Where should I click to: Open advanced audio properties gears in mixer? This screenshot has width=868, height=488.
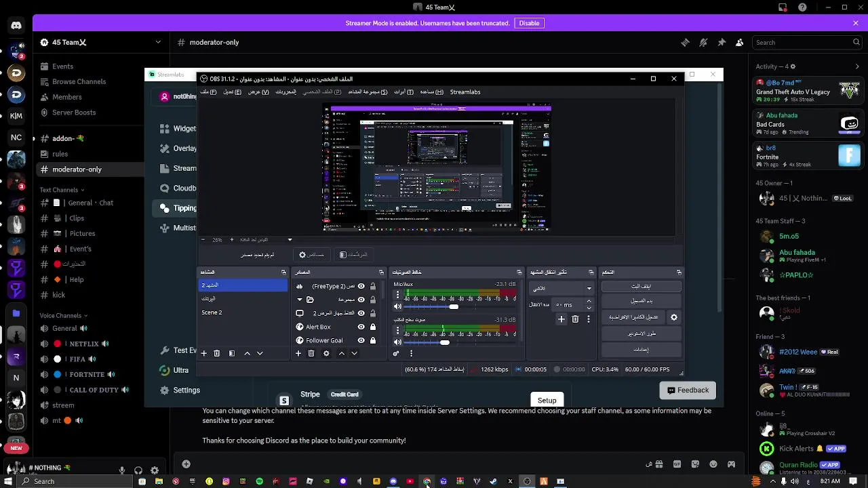point(396,353)
